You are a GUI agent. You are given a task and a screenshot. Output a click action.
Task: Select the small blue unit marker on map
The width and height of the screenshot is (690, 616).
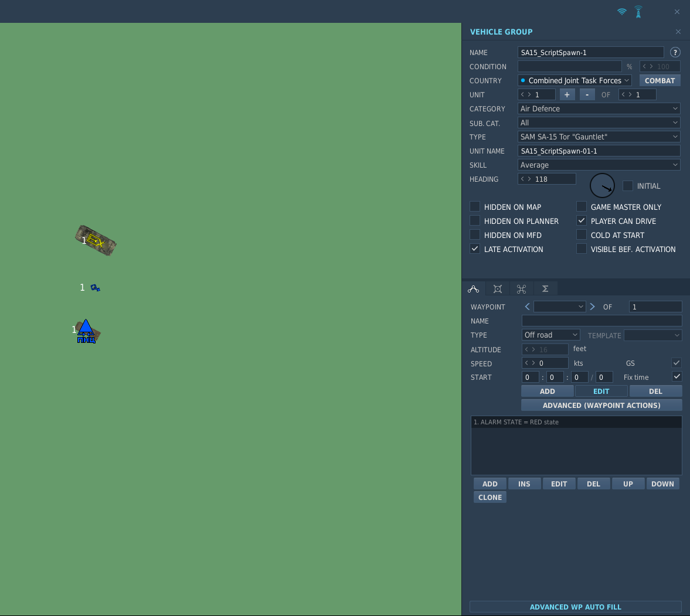tap(95, 288)
